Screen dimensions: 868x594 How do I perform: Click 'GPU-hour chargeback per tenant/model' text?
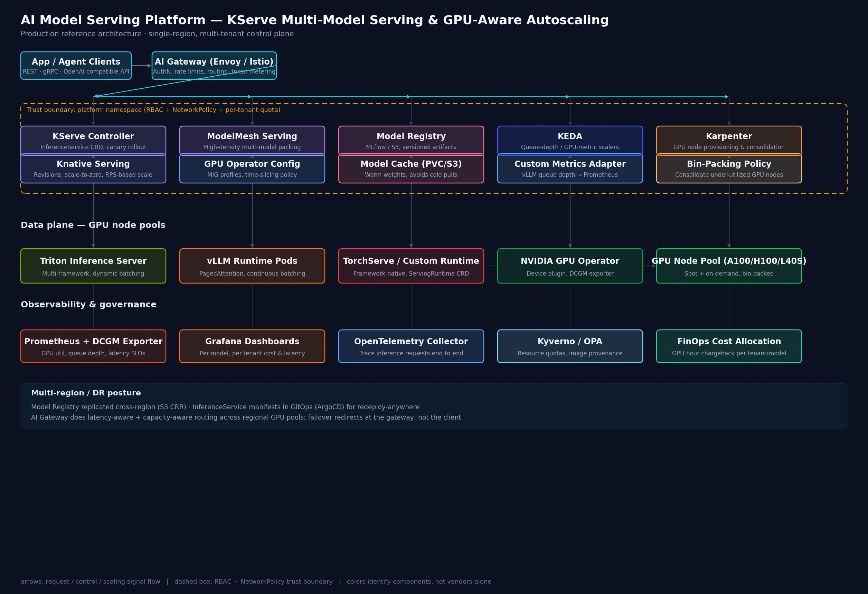[x=729, y=353]
